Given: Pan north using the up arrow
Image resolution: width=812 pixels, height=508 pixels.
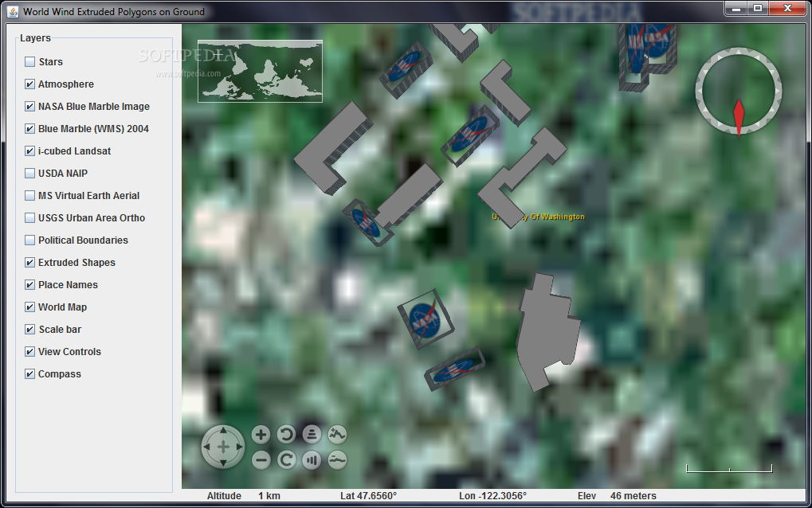Looking at the screenshot, I should pyautogui.click(x=223, y=431).
